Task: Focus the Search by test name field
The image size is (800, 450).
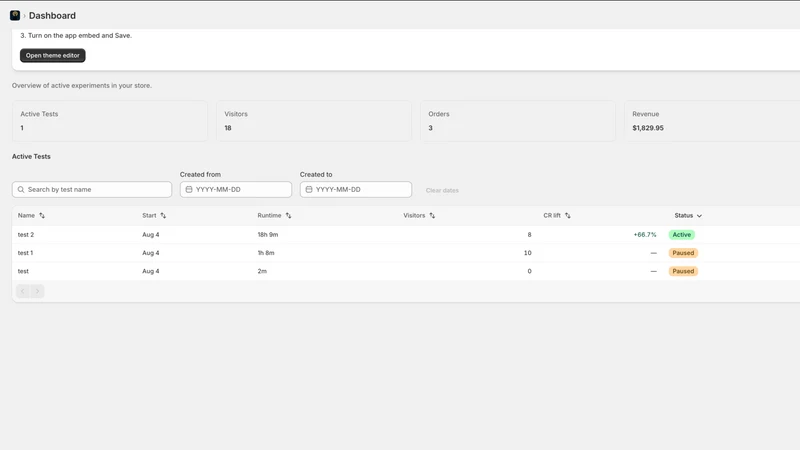Action: (92, 189)
